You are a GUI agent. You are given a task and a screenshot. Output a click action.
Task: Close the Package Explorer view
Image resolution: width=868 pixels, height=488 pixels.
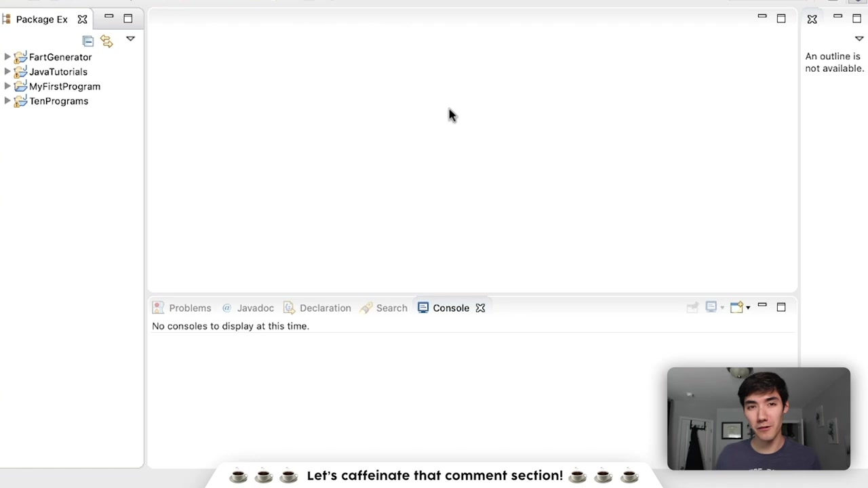click(x=82, y=19)
